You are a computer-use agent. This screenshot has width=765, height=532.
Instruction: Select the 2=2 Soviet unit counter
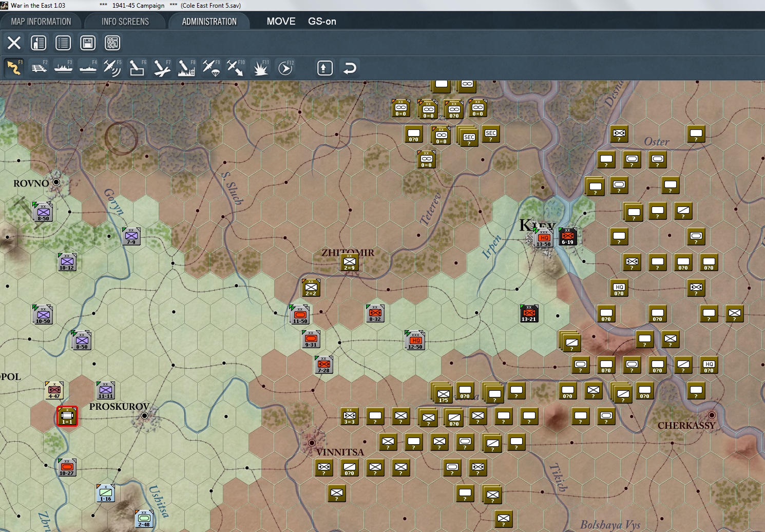311,288
